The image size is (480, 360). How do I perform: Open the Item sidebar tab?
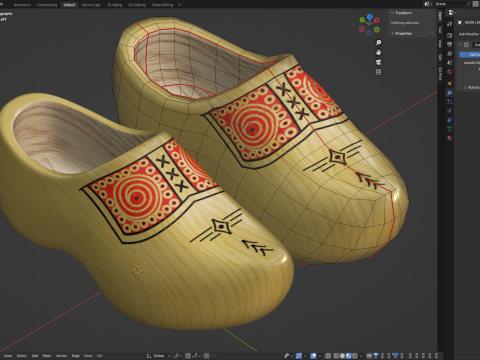pos(440,17)
